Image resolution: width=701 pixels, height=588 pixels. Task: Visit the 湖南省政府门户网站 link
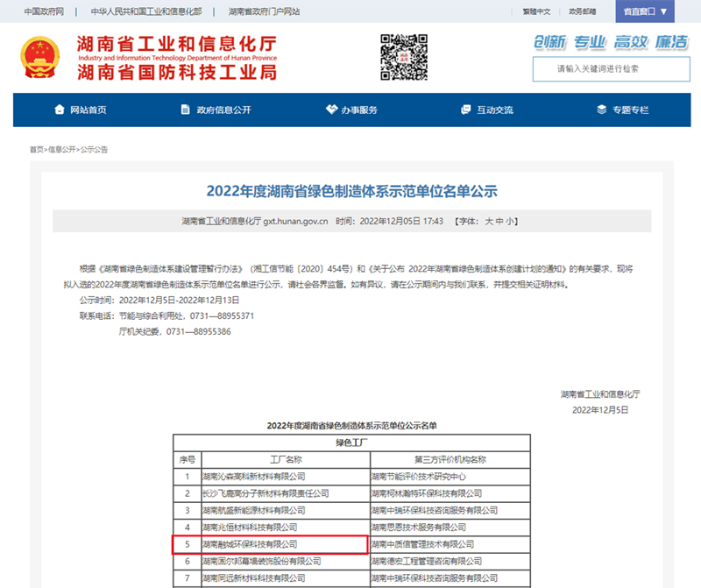click(x=264, y=11)
